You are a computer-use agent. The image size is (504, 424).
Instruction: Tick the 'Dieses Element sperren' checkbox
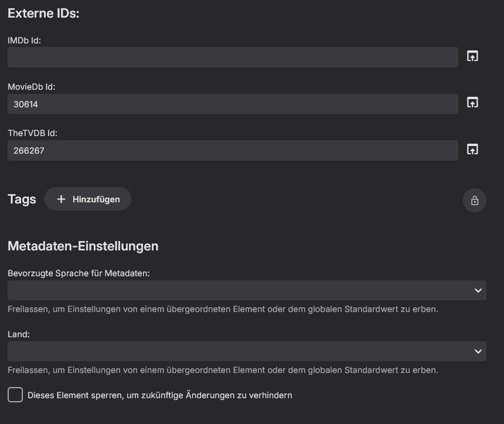pyautogui.click(x=15, y=395)
